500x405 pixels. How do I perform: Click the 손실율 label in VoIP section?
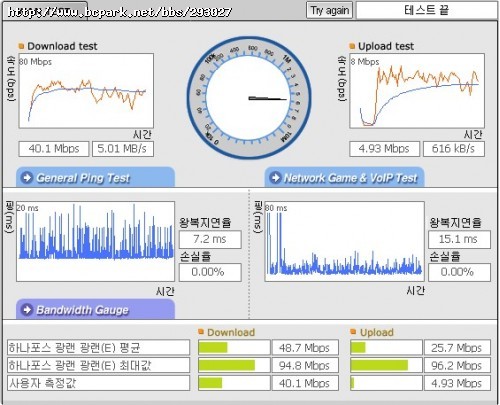[x=445, y=256]
